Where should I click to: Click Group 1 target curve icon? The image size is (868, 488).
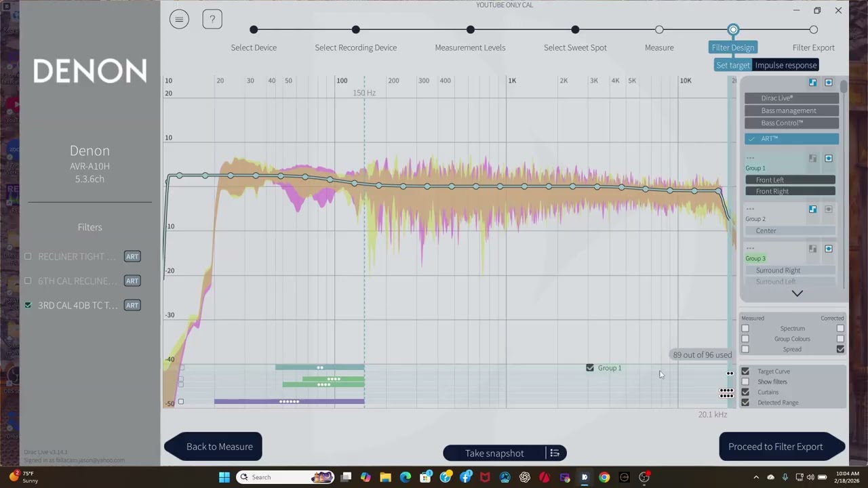click(812, 159)
